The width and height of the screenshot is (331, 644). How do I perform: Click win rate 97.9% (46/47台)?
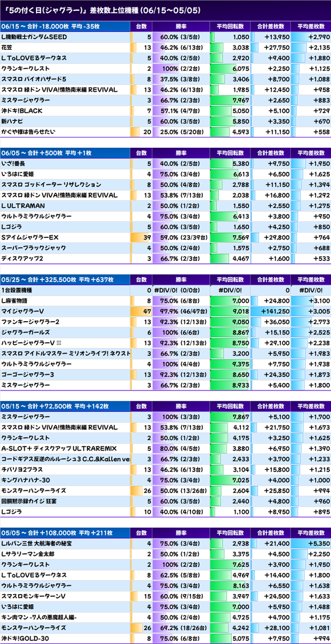click(x=180, y=312)
